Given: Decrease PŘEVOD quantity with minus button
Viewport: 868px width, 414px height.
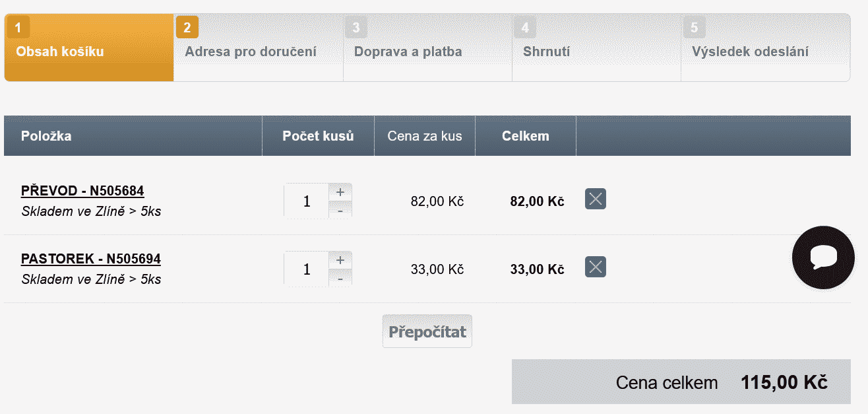Looking at the screenshot, I should point(340,210).
